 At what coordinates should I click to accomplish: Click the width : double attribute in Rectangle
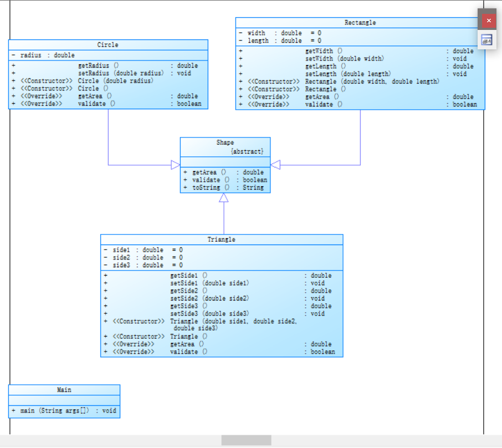point(280,33)
